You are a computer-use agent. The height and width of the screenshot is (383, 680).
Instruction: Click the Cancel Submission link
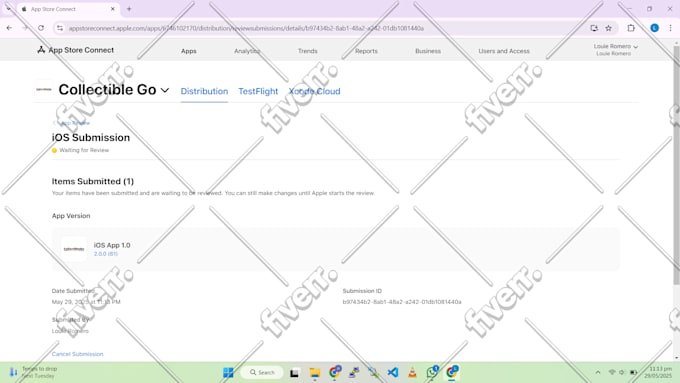point(77,354)
